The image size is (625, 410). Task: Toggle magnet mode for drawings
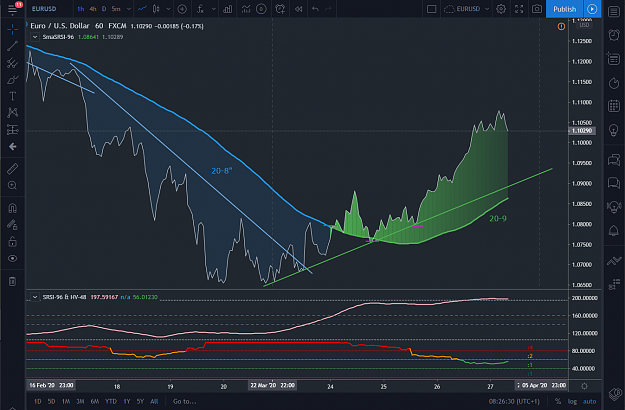[x=12, y=208]
